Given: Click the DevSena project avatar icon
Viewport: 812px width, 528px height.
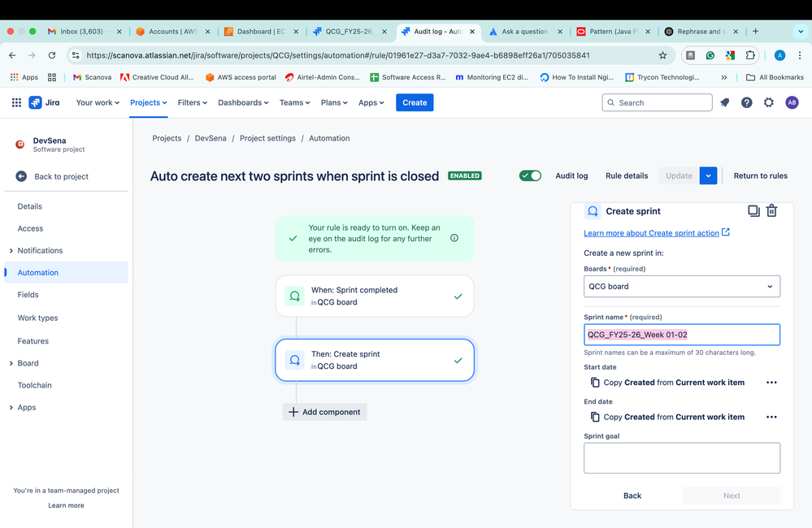Looking at the screenshot, I should 20,145.
